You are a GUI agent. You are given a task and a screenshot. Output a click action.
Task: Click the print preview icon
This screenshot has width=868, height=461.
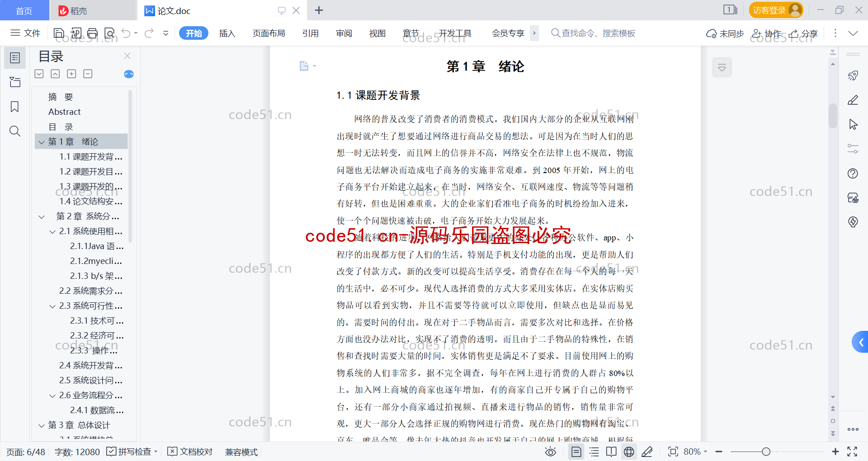click(109, 33)
